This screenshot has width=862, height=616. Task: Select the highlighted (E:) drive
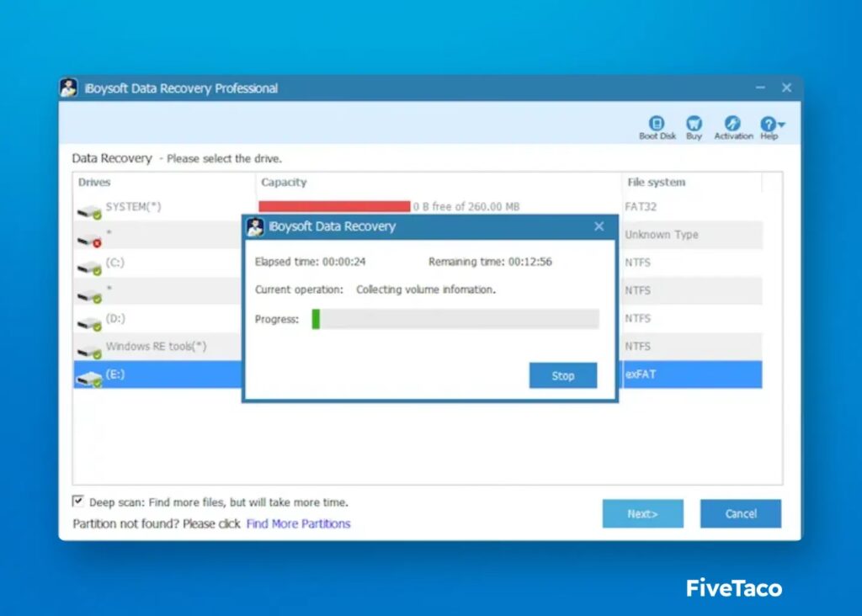pos(115,374)
